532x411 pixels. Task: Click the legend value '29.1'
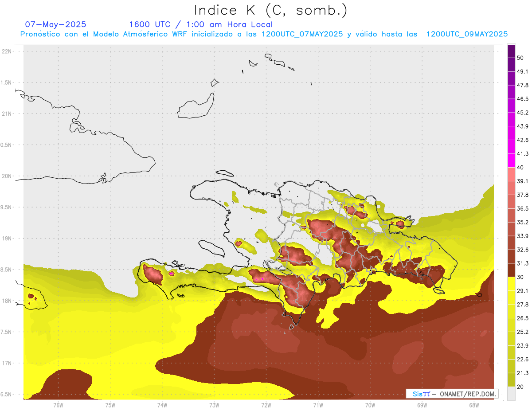[523, 290]
